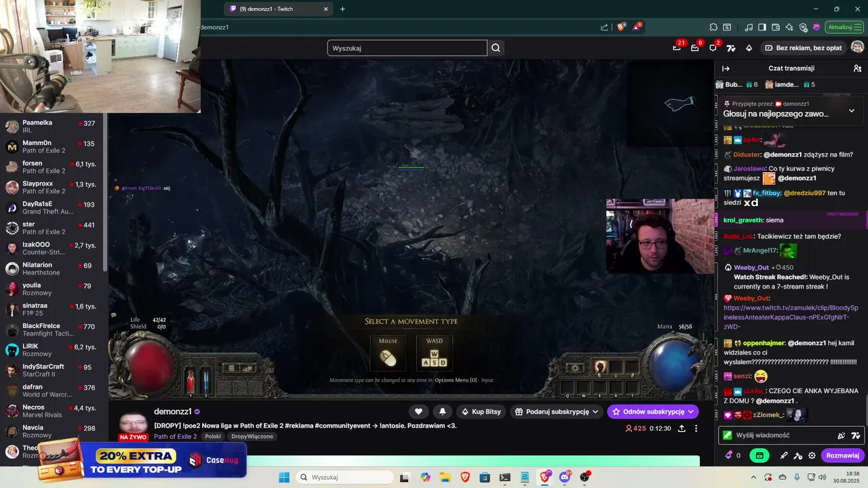
Task: Click the Polski tag
Action: pyautogui.click(x=213, y=436)
